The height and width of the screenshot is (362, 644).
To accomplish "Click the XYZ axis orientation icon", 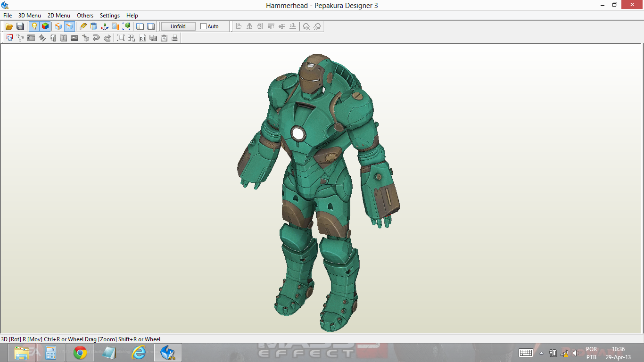I will [105, 26].
